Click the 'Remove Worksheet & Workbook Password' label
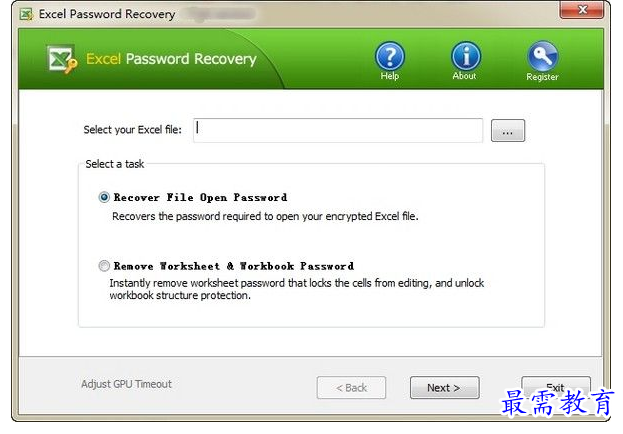Viewport: 623px width, 434px height. (x=234, y=266)
